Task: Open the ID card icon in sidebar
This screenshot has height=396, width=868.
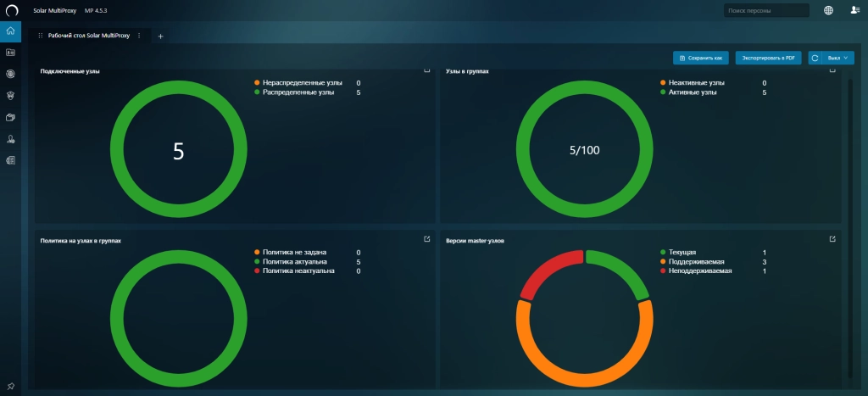Action: pos(10,53)
